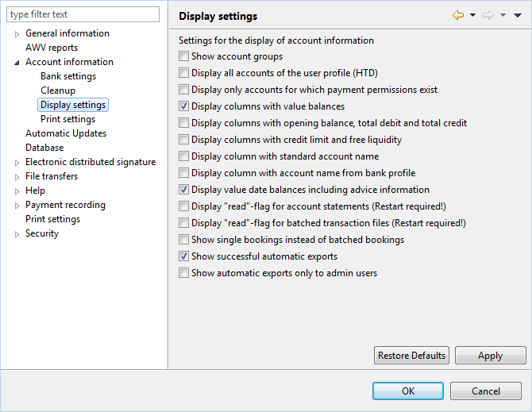Image resolution: width=532 pixels, height=412 pixels.
Task: Uncheck Display columns with value balances
Action: click(183, 106)
